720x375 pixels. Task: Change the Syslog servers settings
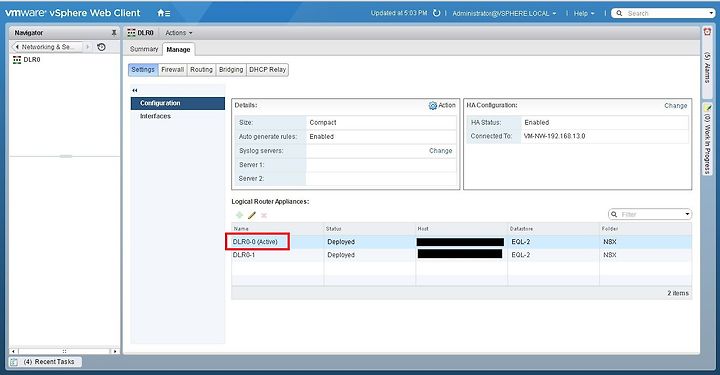440,151
